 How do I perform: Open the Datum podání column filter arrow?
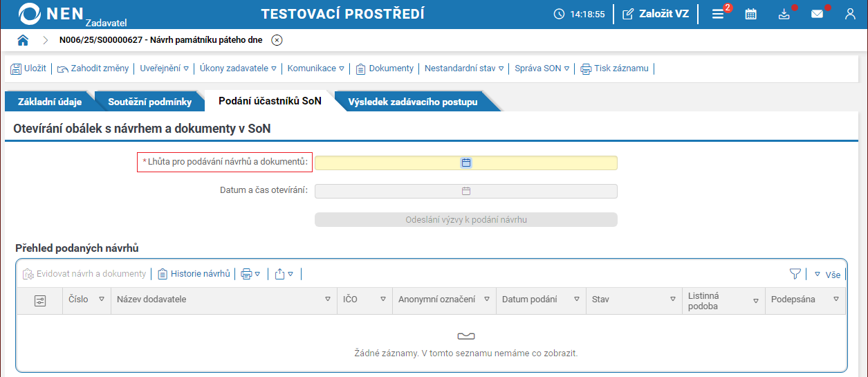pos(575,300)
